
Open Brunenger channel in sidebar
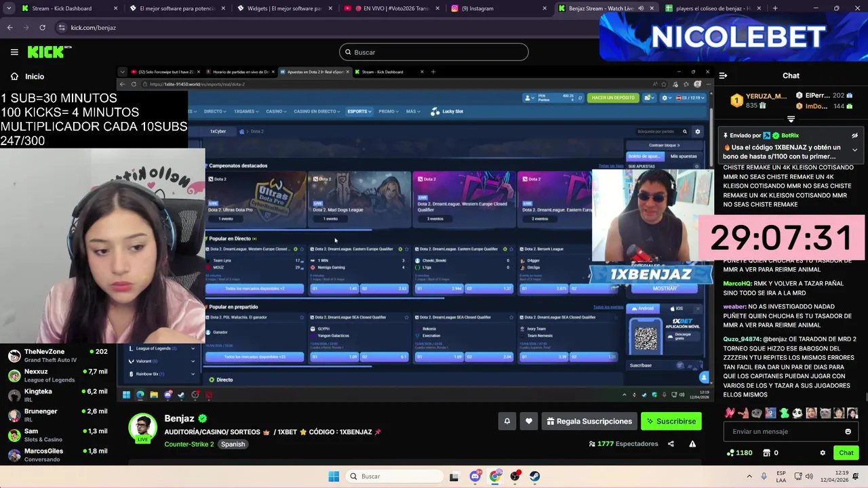[x=58, y=415]
